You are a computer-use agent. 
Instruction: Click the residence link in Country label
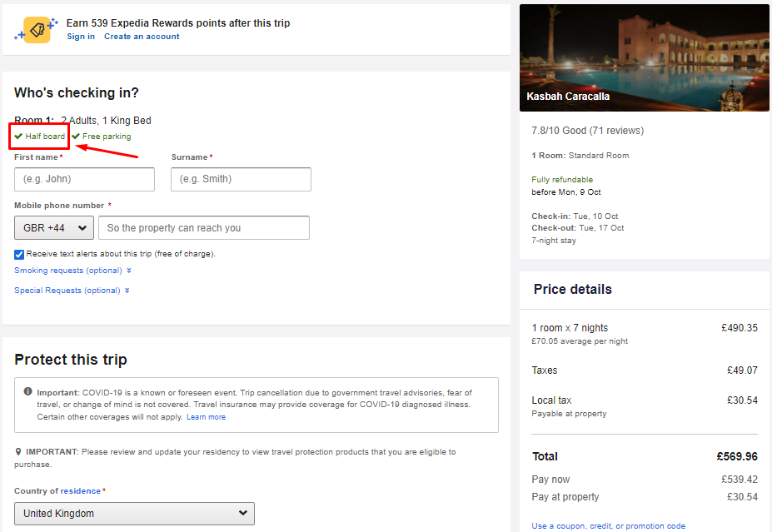coord(80,490)
